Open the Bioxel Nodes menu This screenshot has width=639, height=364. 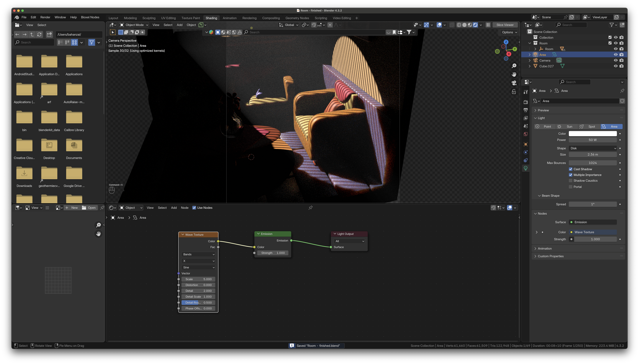tap(90, 17)
